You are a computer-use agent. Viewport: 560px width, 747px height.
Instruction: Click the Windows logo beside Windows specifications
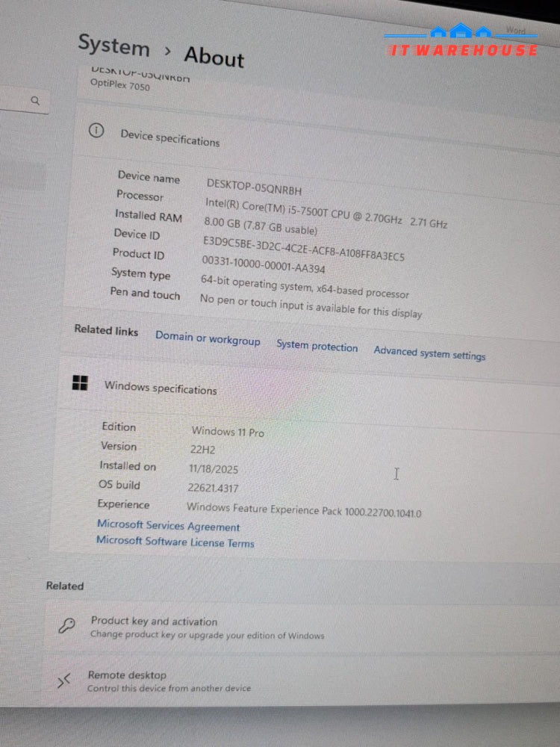80,382
